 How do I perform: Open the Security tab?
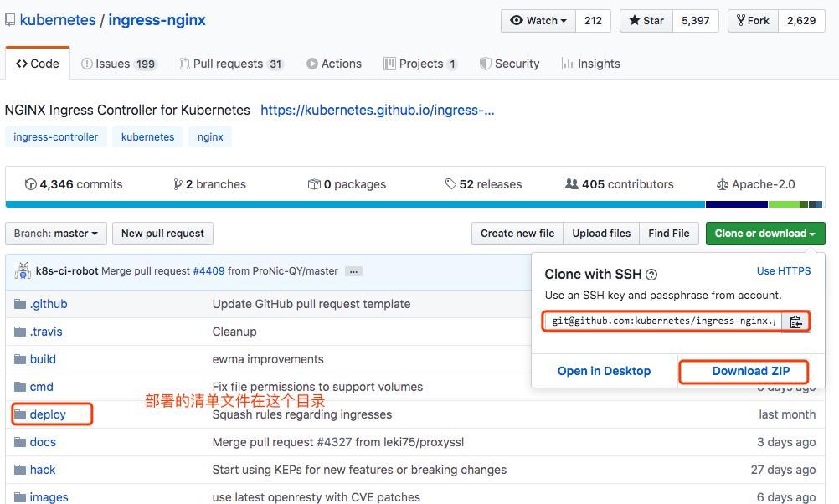(x=509, y=64)
